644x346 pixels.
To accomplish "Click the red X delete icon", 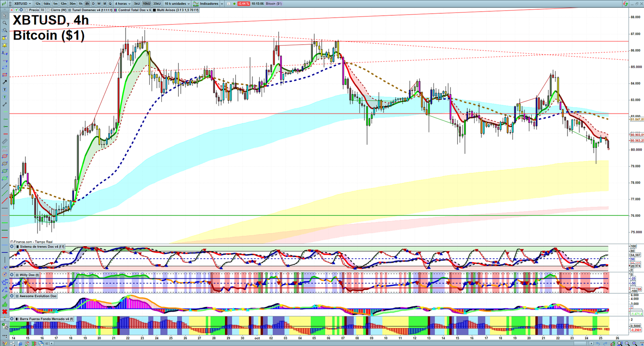I will pos(4,312).
